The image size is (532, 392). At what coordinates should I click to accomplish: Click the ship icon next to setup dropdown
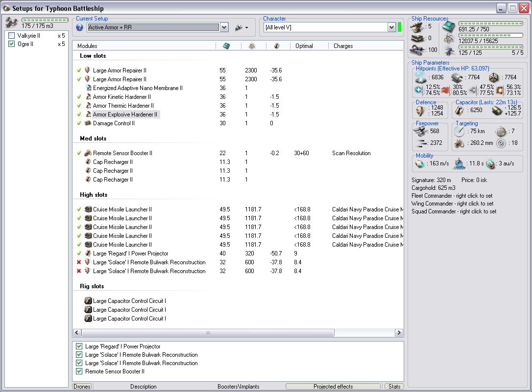coord(239,27)
